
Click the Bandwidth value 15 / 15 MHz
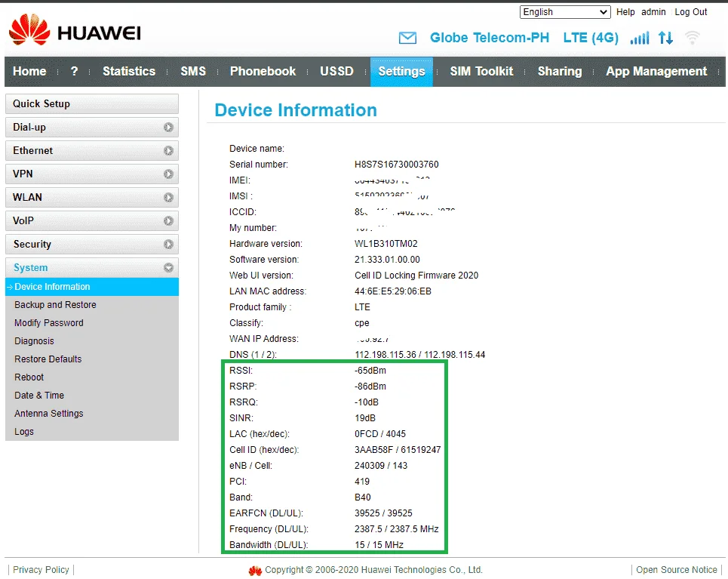tap(379, 544)
